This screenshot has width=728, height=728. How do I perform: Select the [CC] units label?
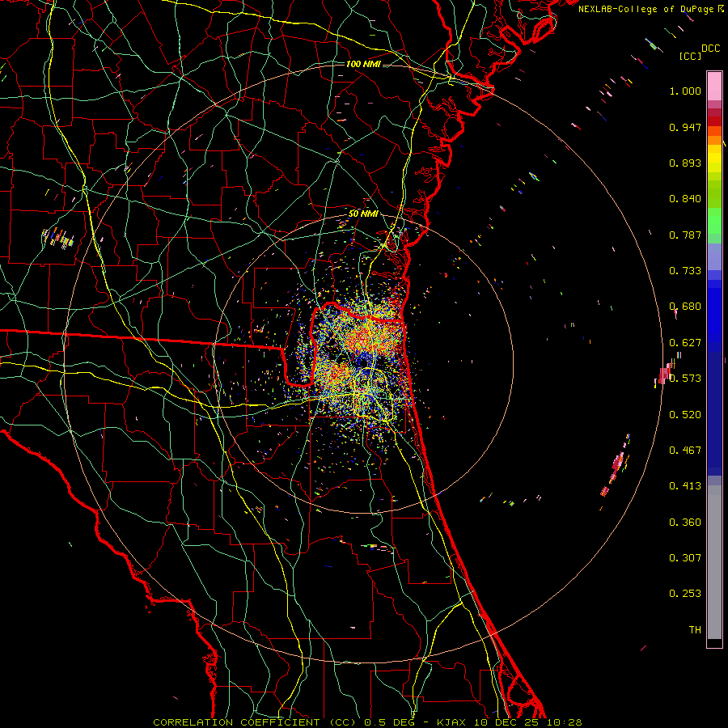(690, 56)
